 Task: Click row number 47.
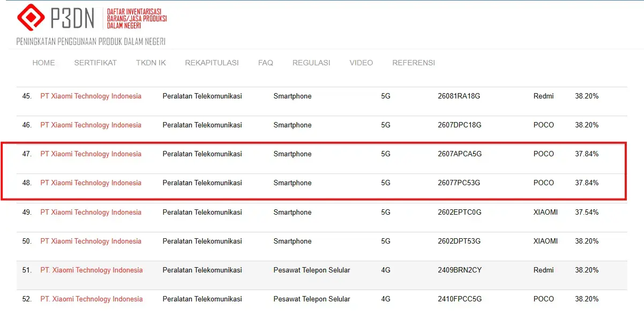pos(27,154)
